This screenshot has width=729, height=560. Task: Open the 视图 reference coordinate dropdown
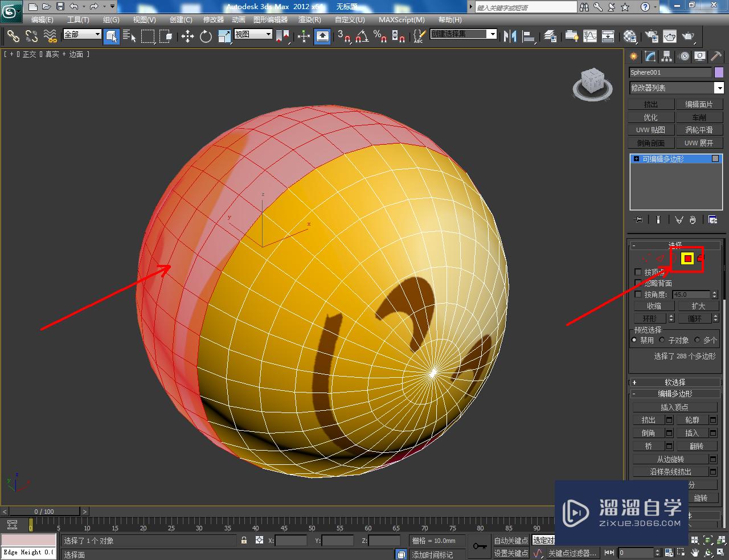253,34
